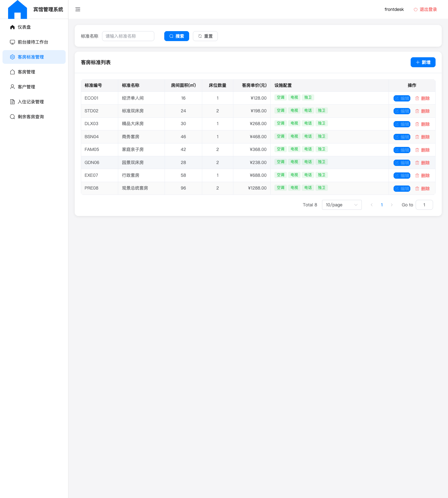This screenshot has width=448, height=498.
Task: Click the plus icon on 新增 button
Action: click(418, 62)
